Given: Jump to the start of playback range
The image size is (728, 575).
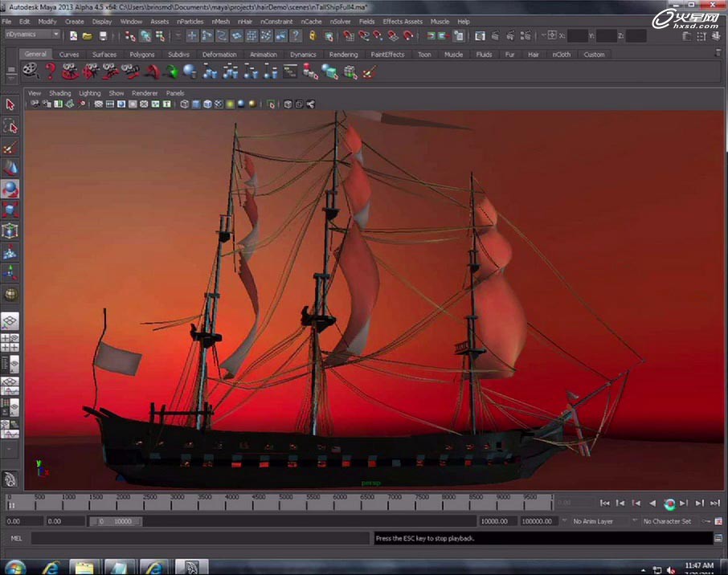Looking at the screenshot, I should tap(605, 504).
